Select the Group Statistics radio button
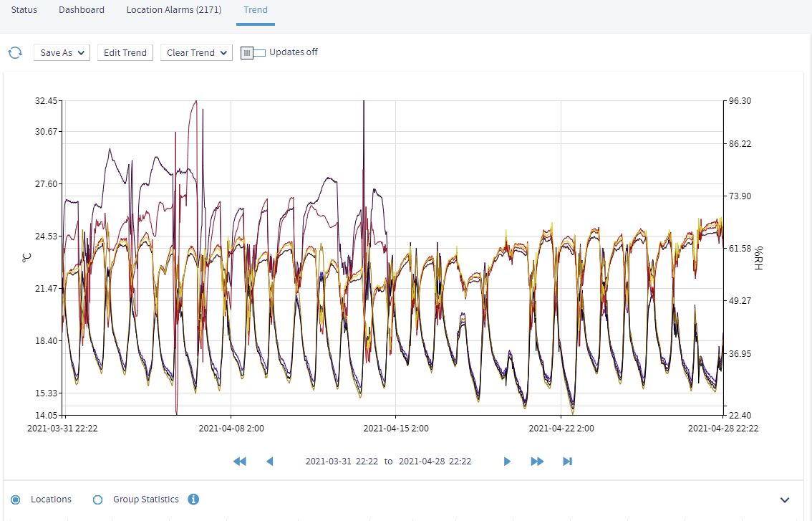Image resolution: width=812 pixels, height=521 pixels. point(98,500)
